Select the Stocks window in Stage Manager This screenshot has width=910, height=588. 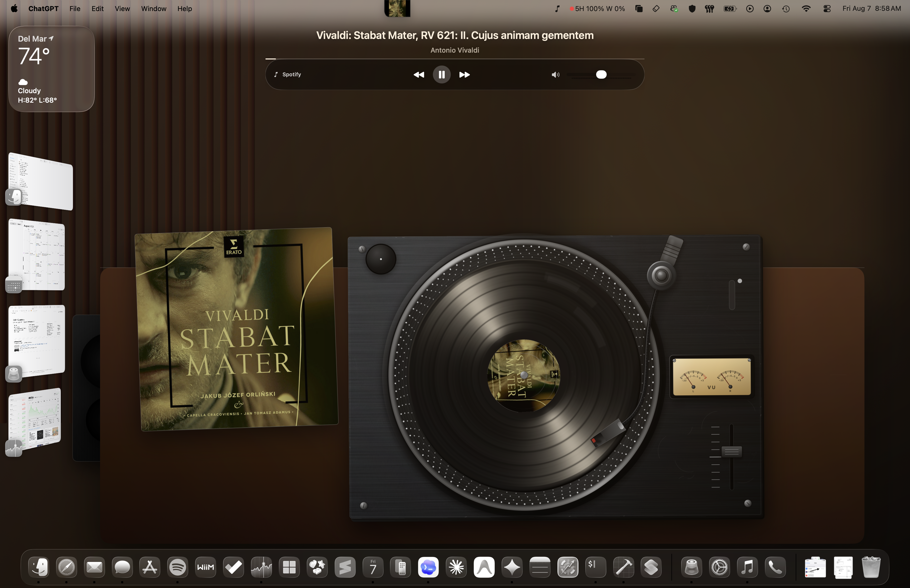click(35, 419)
